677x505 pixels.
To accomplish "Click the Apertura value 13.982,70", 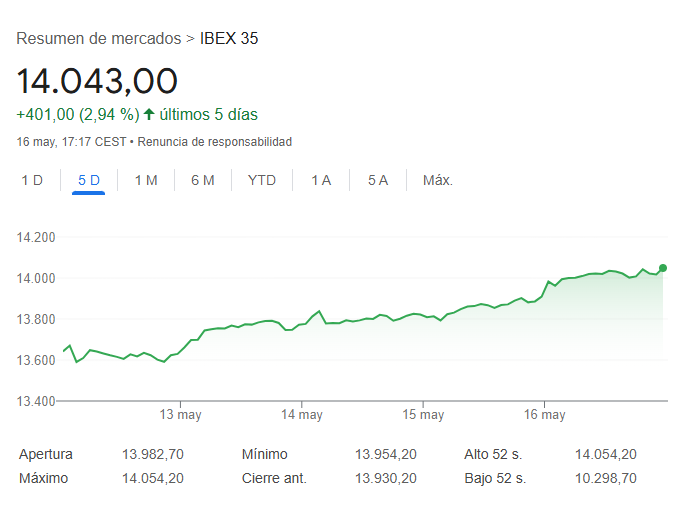I will (153, 454).
